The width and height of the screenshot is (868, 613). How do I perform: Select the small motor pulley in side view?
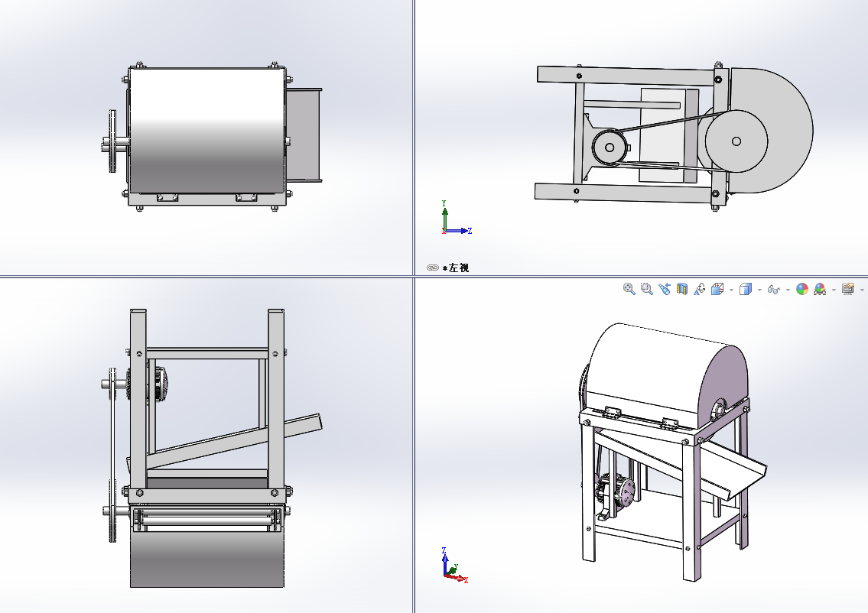[x=610, y=148]
